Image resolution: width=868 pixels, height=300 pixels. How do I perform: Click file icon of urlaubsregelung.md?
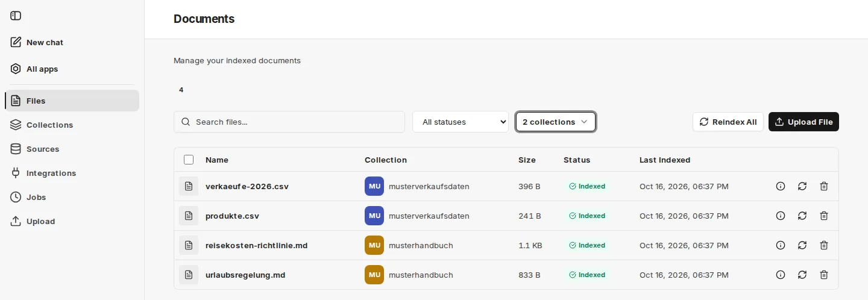189,275
